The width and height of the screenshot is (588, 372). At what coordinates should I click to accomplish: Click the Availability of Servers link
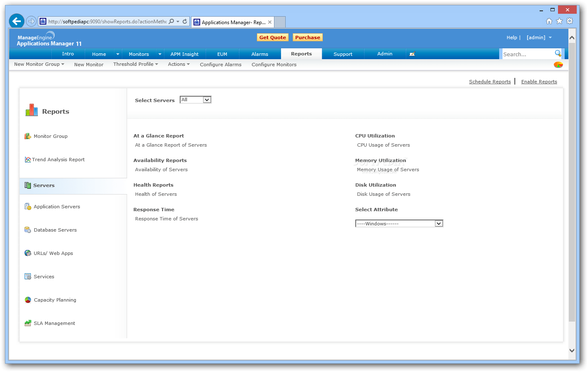point(161,170)
